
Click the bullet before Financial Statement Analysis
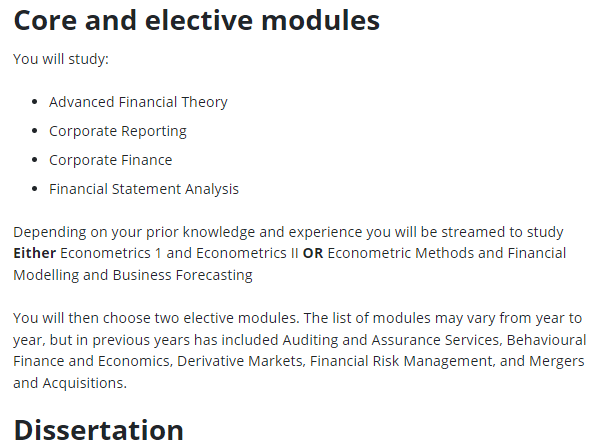(35, 189)
